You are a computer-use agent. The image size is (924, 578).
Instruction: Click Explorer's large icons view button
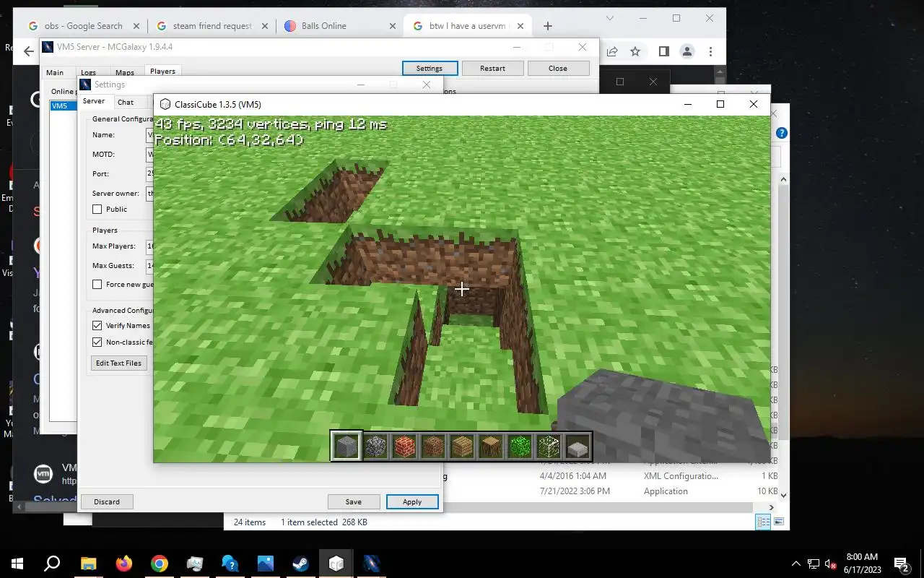[x=779, y=522]
